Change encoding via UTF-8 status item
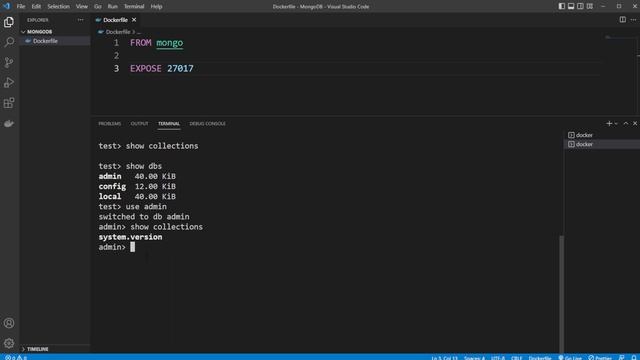The width and height of the screenshot is (640, 360). [498, 358]
